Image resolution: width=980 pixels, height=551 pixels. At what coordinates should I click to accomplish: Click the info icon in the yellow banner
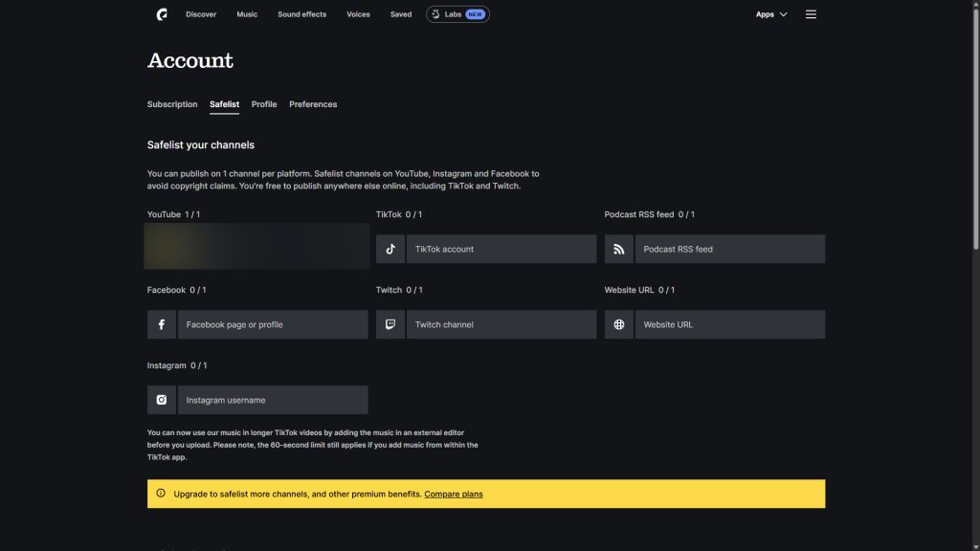[x=161, y=494]
